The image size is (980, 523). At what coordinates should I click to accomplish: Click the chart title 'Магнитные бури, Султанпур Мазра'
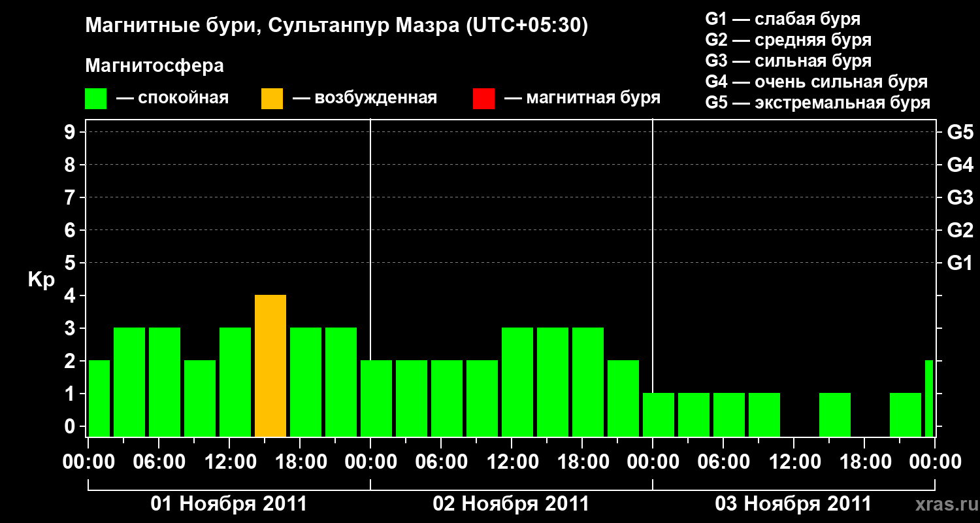tap(271, 26)
